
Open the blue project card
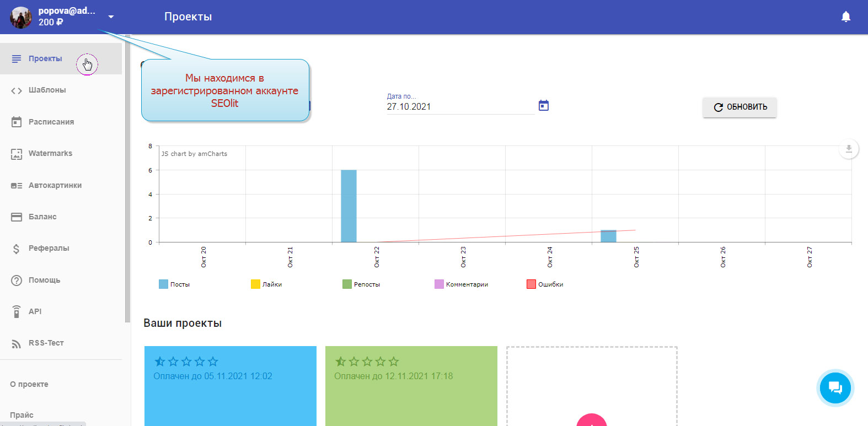(230, 391)
